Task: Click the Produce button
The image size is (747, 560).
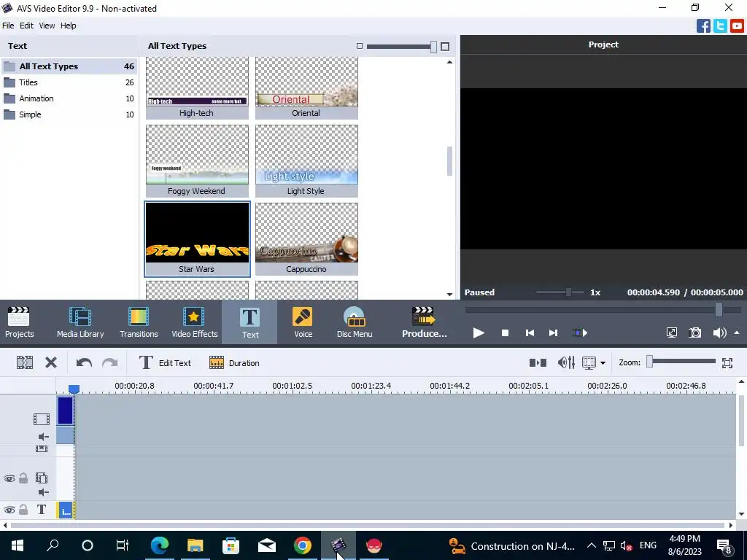Action: click(424, 322)
